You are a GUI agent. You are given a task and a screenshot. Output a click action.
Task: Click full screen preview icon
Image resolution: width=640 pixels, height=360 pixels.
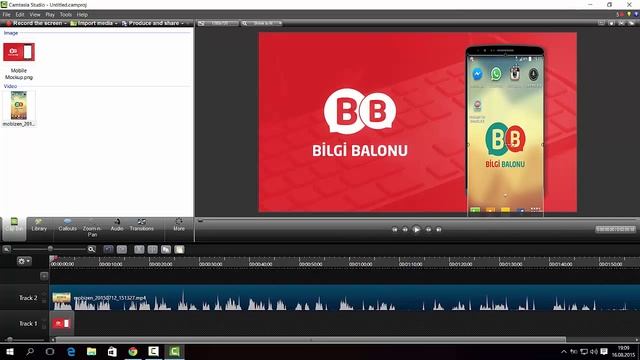click(621, 23)
